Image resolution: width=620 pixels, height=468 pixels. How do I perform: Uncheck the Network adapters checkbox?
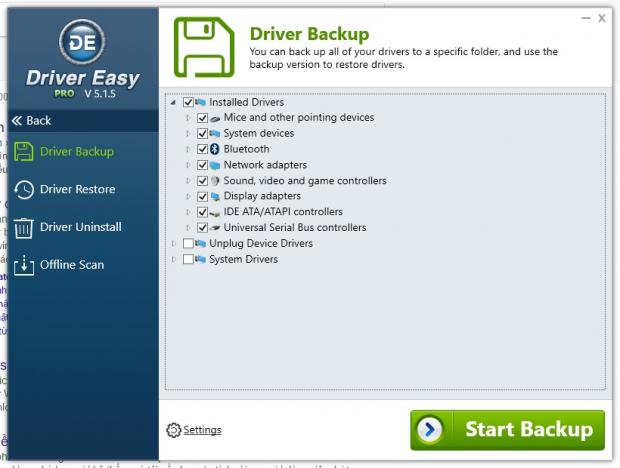[203, 165]
